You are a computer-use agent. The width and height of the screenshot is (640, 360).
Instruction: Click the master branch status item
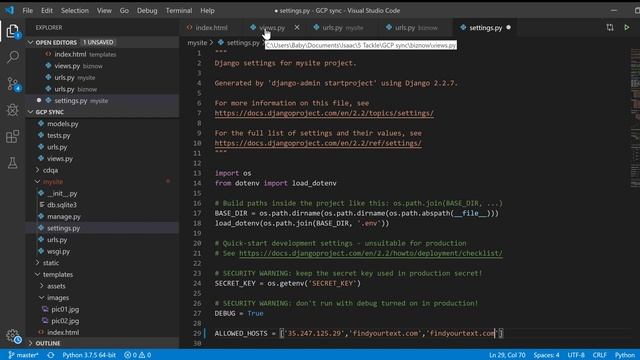tap(23, 355)
